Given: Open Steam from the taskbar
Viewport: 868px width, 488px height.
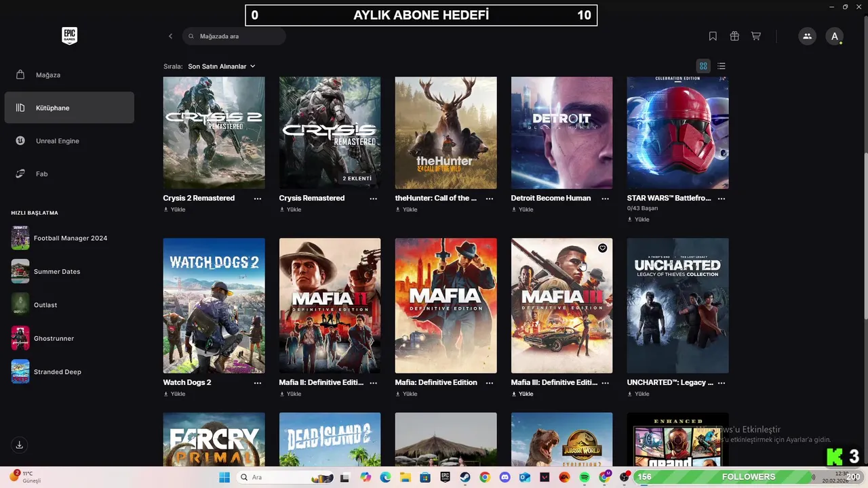Looking at the screenshot, I should [x=465, y=477].
